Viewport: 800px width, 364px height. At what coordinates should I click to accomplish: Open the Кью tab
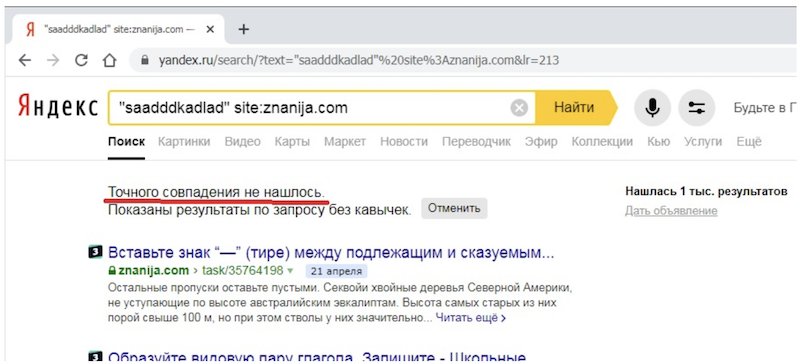coord(658,141)
